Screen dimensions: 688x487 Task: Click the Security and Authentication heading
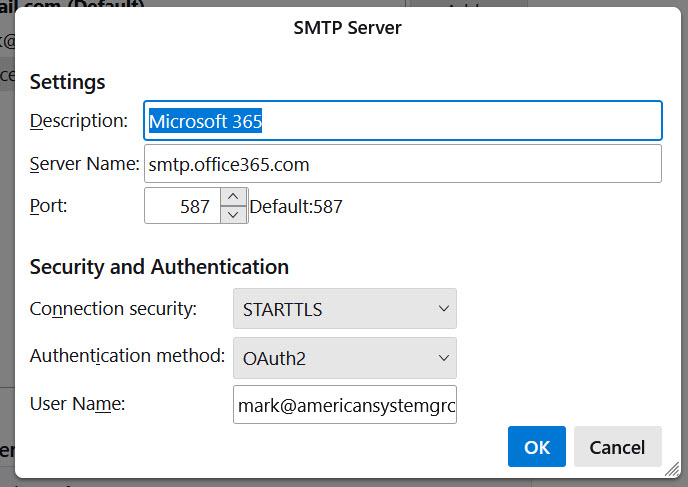(159, 267)
